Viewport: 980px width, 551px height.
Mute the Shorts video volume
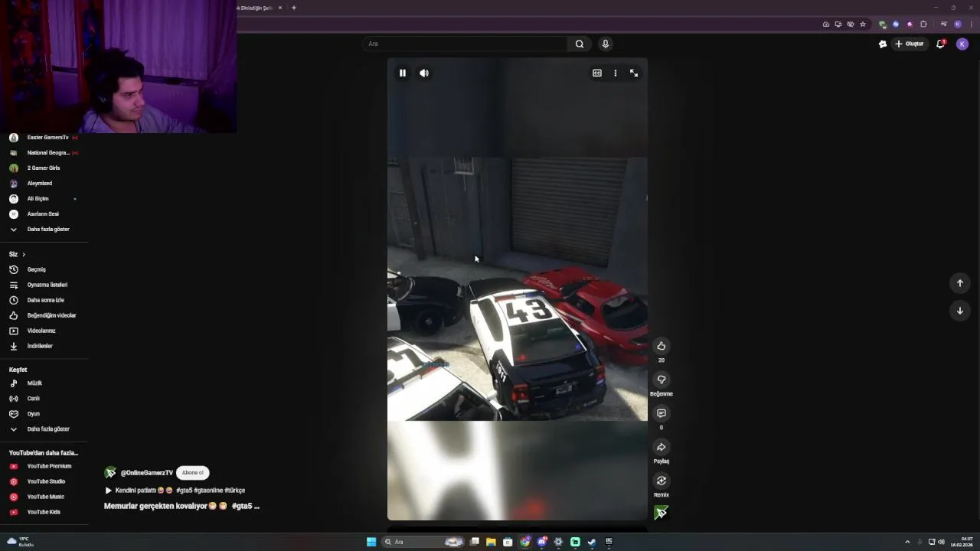pyautogui.click(x=424, y=73)
